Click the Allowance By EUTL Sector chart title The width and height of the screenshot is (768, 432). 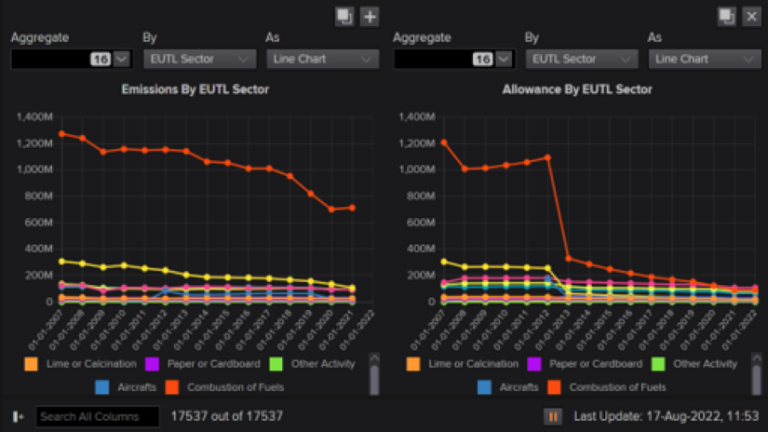(577, 90)
